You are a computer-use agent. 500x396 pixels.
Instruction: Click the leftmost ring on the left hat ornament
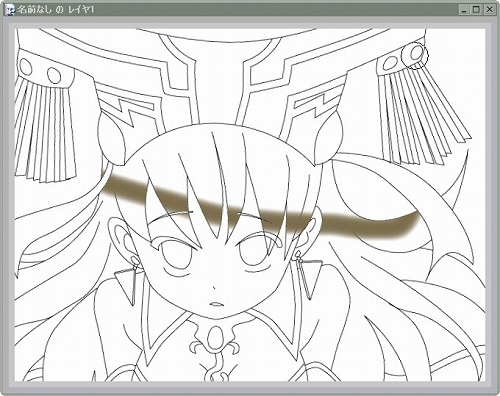[25, 67]
